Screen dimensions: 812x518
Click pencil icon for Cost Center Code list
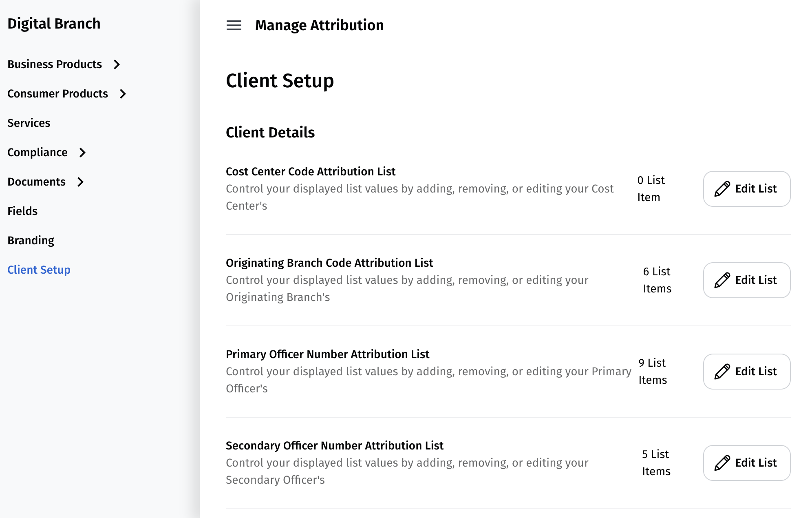[722, 189]
